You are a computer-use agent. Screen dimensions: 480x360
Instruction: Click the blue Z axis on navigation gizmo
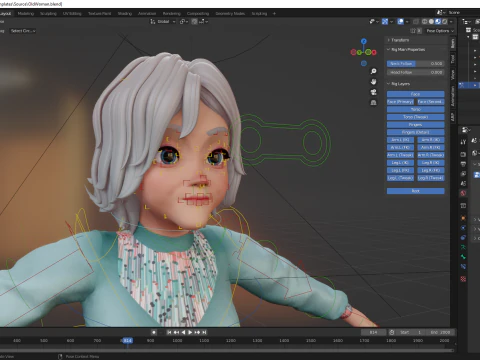(364, 41)
